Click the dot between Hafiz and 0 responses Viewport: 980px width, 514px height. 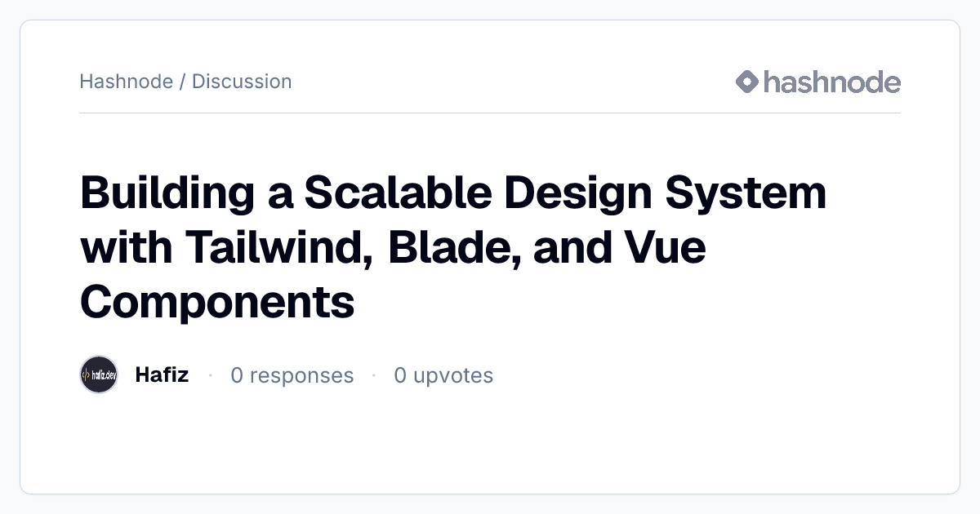[x=210, y=375]
